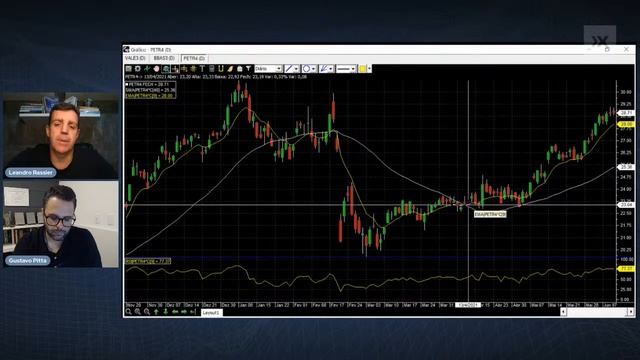Screen dimensions: 640x360
Task: Open arrow beside the yellow color swatch
Action: [369, 69]
